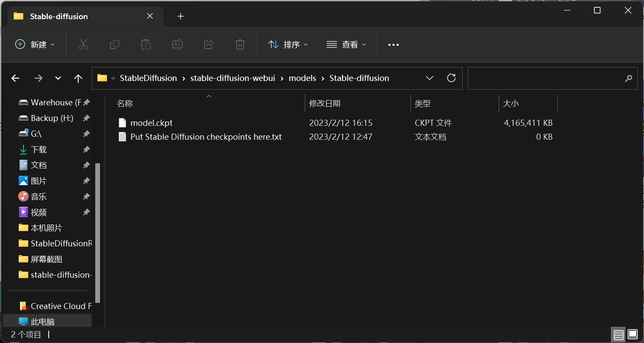The width and height of the screenshot is (644, 343).
Task: Navigate to models in breadcrumb
Action: (302, 78)
